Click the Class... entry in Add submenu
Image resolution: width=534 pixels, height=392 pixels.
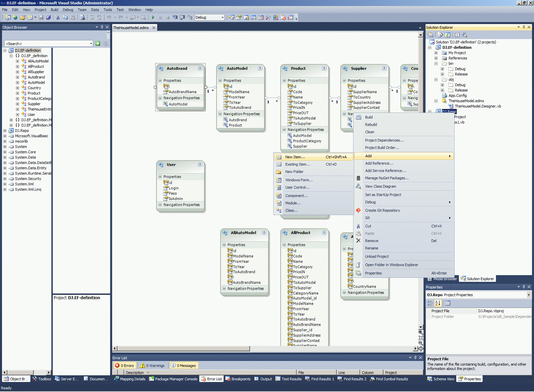[x=313, y=210]
